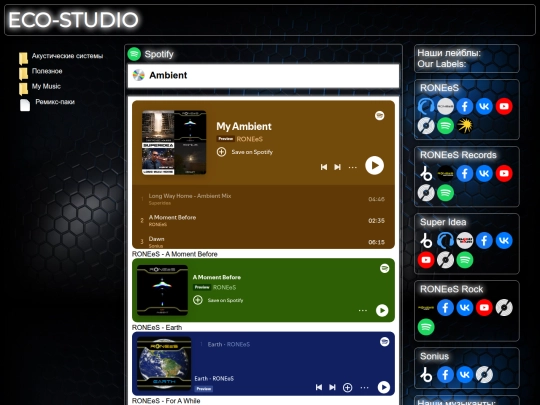Open RONEeS Records Spotify profile
Image resolution: width=540 pixels, height=405 pixels.
click(445, 193)
